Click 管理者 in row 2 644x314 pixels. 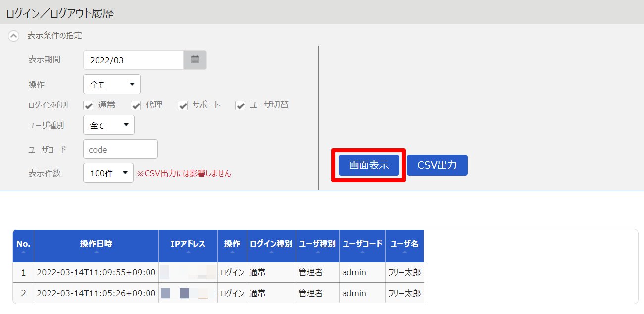click(311, 293)
